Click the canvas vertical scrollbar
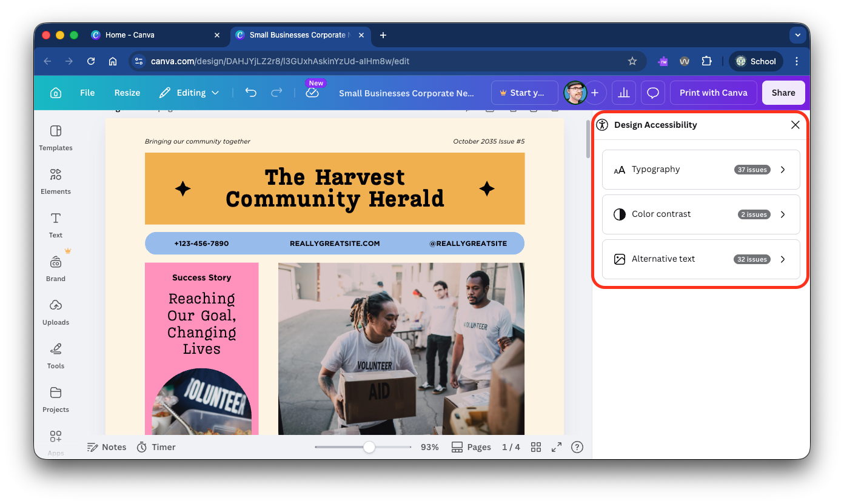 click(588, 139)
